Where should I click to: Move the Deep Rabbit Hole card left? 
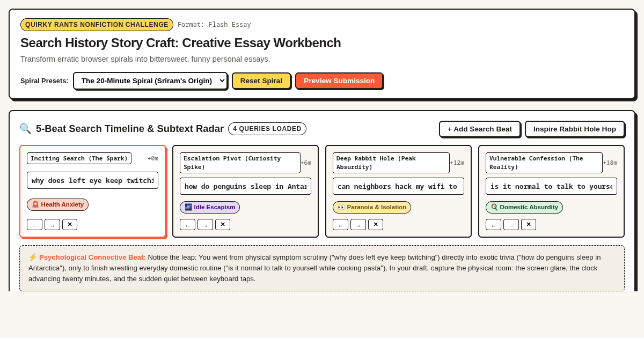(x=340, y=225)
